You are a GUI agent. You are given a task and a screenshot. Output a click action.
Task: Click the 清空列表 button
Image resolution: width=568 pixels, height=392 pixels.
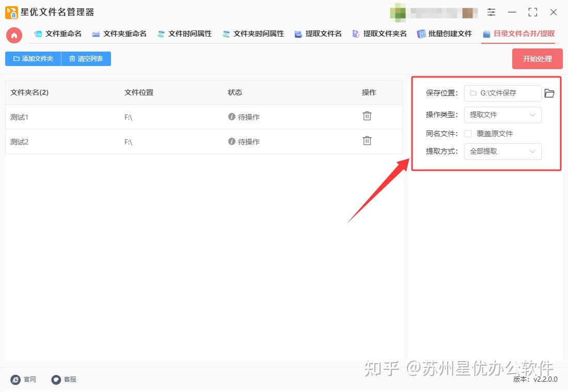pyautogui.click(x=86, y=59)
